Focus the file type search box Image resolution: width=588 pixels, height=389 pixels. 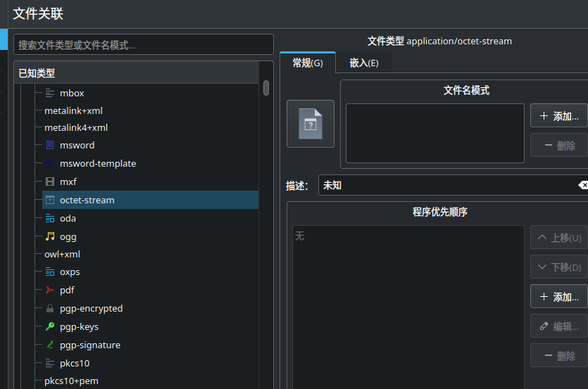click(144, 44)
